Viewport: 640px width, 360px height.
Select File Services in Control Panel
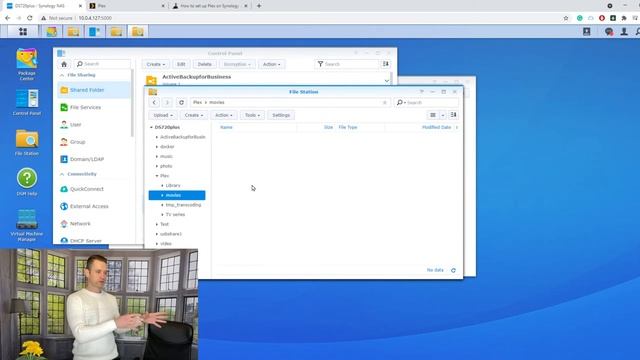(x=94, y=107)
